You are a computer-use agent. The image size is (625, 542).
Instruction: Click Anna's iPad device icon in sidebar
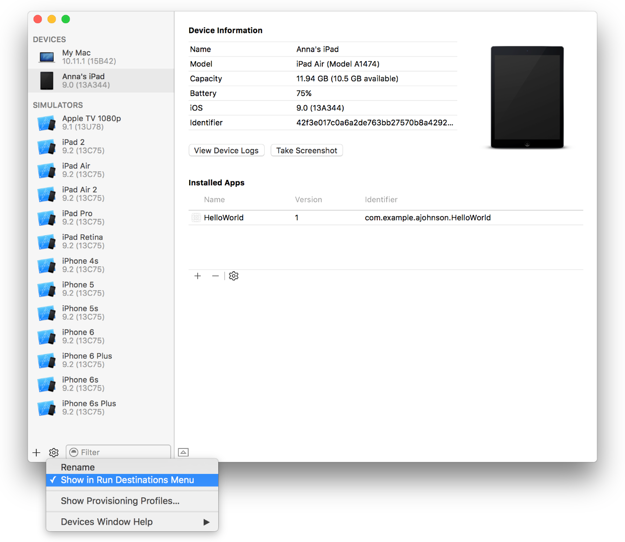47,81
